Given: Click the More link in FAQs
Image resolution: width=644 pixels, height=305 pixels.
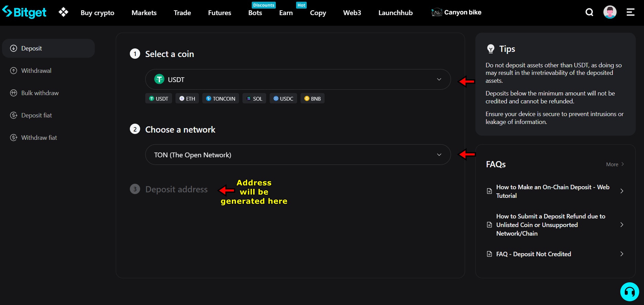Looking at the screenshot, I should pos(615,165).
